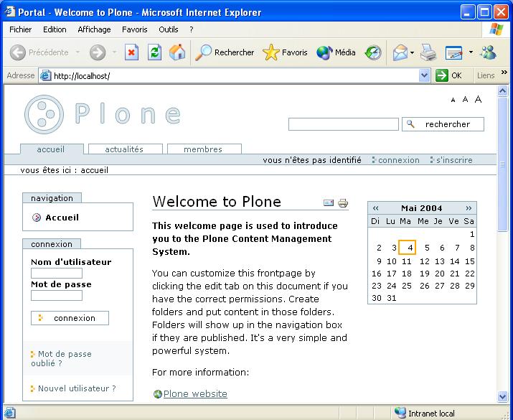The image size is (513, 420).
Task: Advance calendar to next month
Action: (469, 208)
